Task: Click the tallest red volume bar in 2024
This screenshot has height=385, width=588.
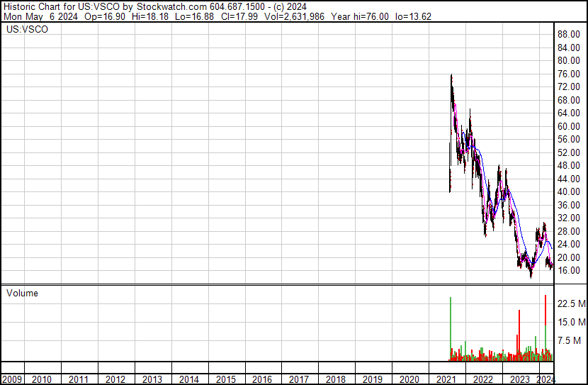Action: 545,310
